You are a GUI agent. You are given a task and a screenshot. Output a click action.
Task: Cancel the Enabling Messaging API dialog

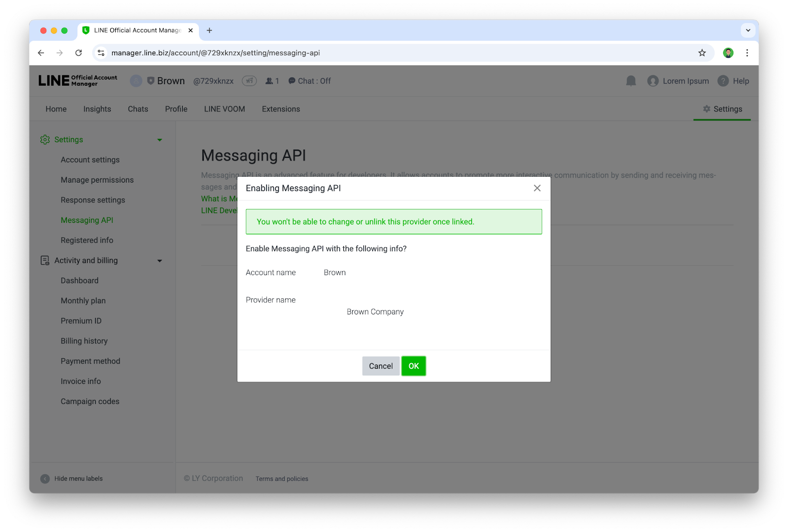[381, 366]
